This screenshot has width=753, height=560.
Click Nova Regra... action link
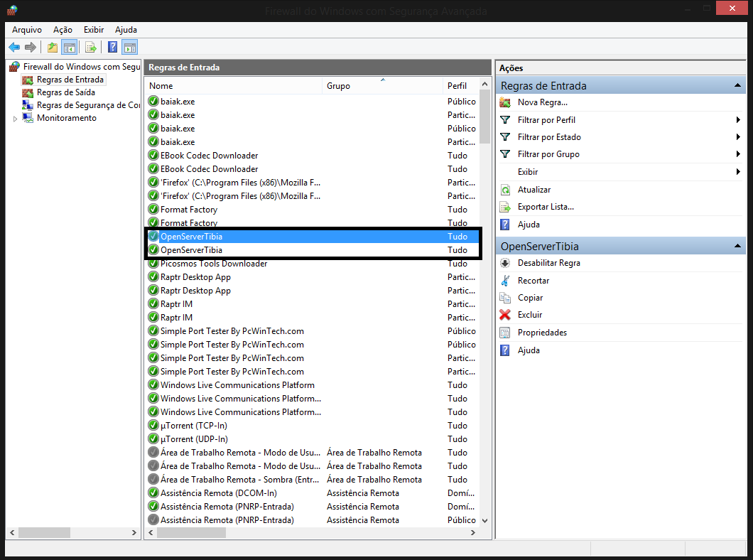tap(543, 102)
